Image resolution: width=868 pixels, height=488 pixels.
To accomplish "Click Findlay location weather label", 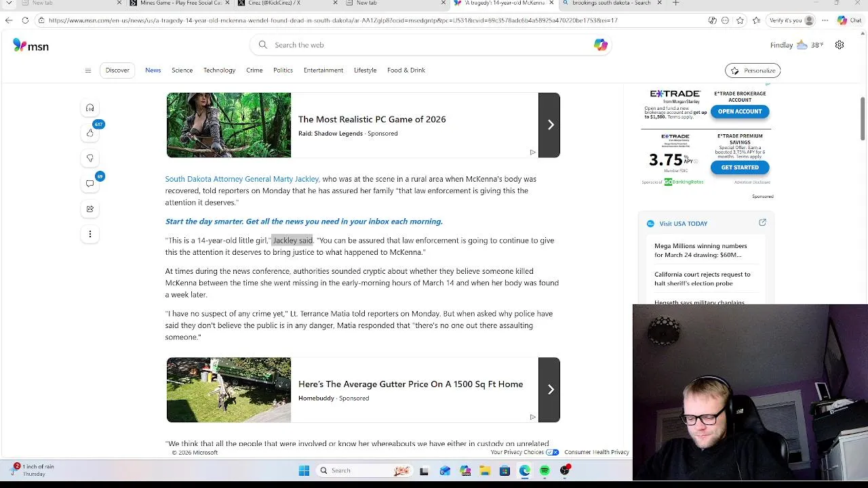I will (x=781, y=45).
